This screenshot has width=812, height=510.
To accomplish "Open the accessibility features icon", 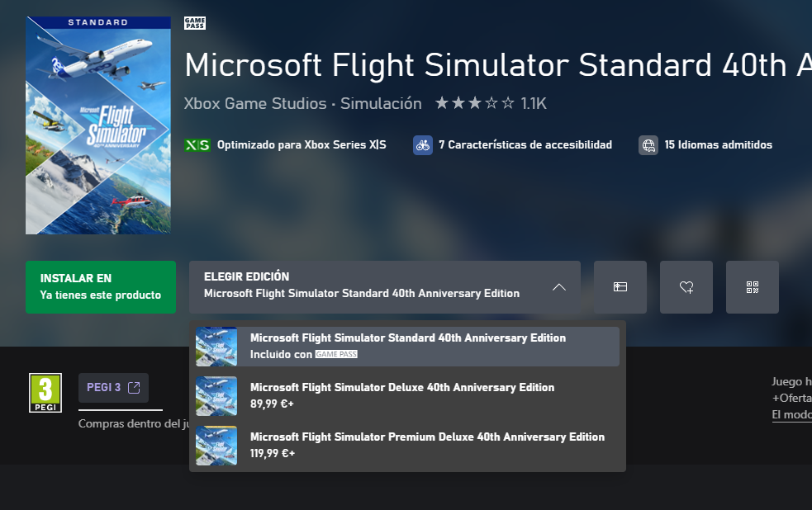I will coord(423,144).
